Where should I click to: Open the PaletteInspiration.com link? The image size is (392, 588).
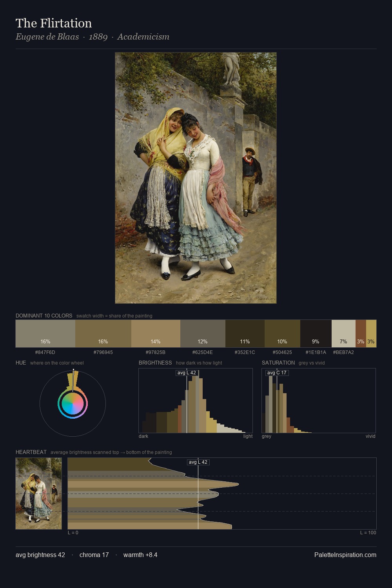pyautogui.click(x=345, y=555)
